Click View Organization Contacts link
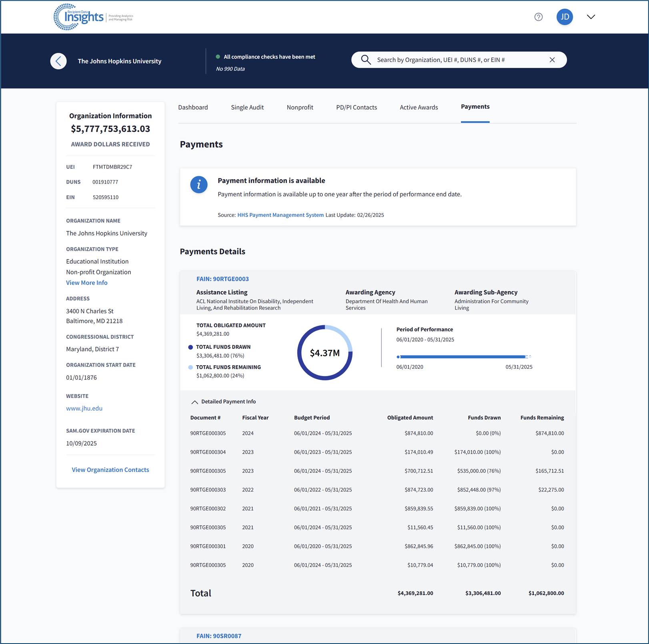Screen dimensions: 649x644 click(110, 470)
